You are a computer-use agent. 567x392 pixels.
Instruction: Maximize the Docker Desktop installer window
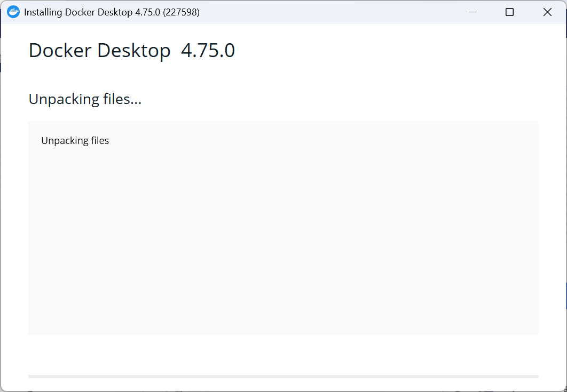click(509, 12)
